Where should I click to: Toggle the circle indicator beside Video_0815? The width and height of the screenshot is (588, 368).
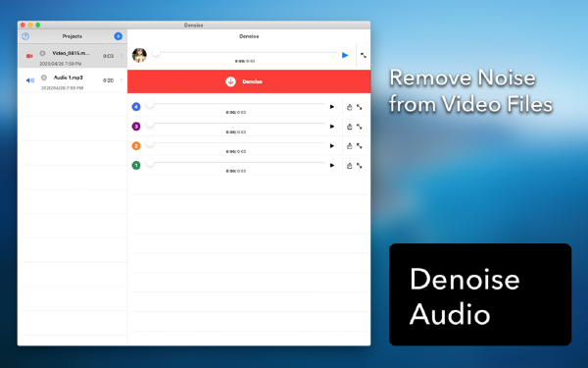click(42, 53)
